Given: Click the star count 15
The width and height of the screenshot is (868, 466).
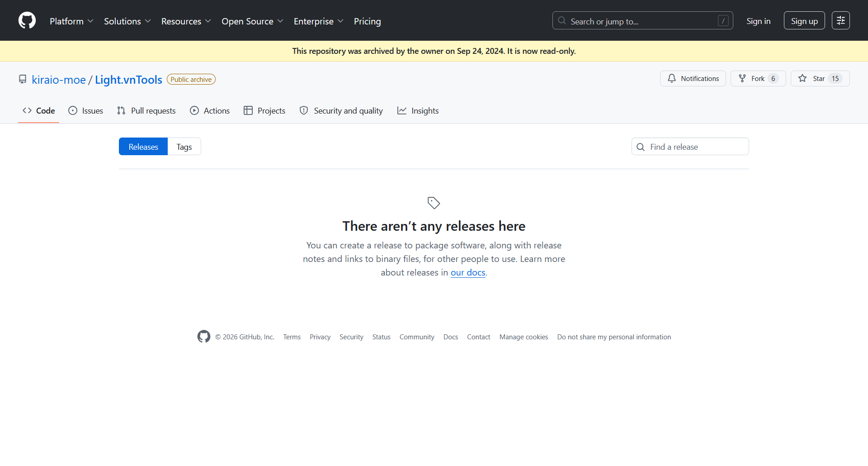Looking at the screenshot, I should coord(835,78).
